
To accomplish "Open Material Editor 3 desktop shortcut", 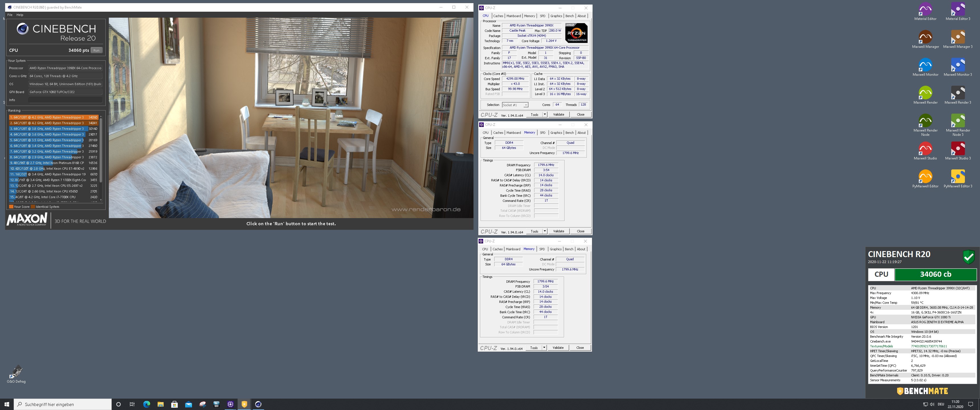I will pos(957,11).
